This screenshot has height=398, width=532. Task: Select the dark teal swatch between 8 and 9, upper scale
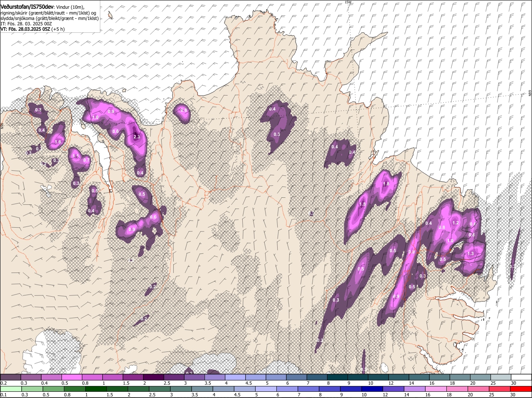338,377
